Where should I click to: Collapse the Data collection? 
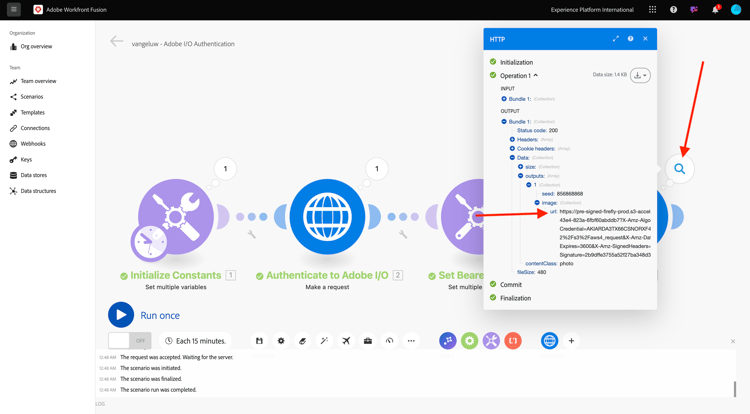(512, 158)
